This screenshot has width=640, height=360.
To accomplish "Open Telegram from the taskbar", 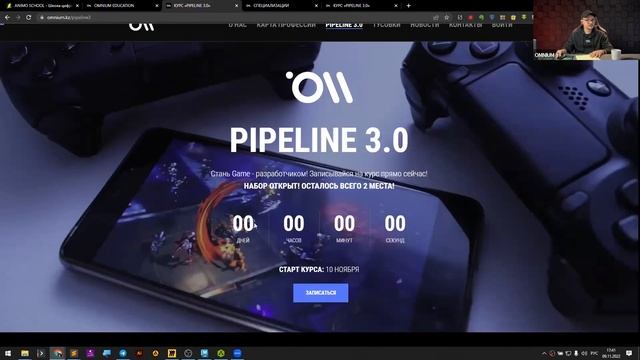I will point(123,353).
